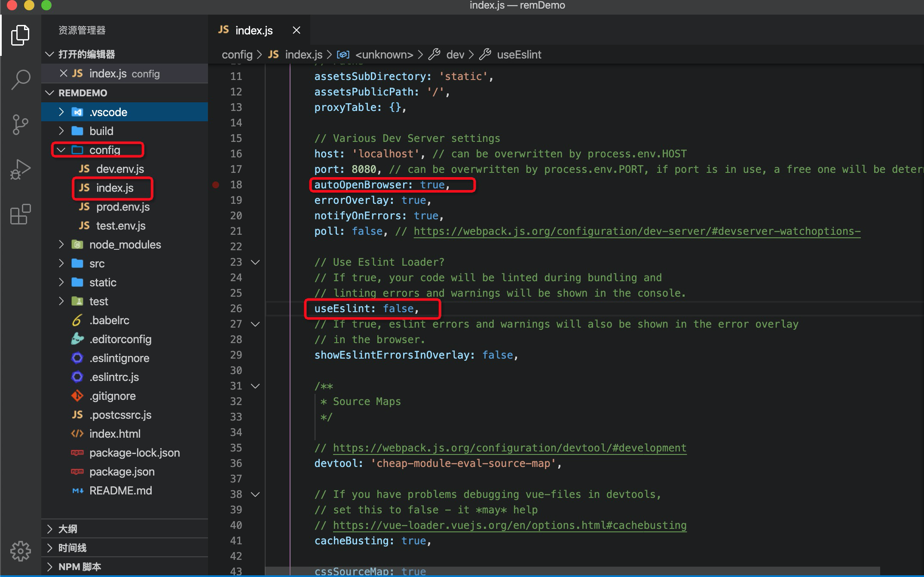This screenshot has width=924, height=577.
Task: Fold the code block at line 31
Action: click(x=255, y=386)
